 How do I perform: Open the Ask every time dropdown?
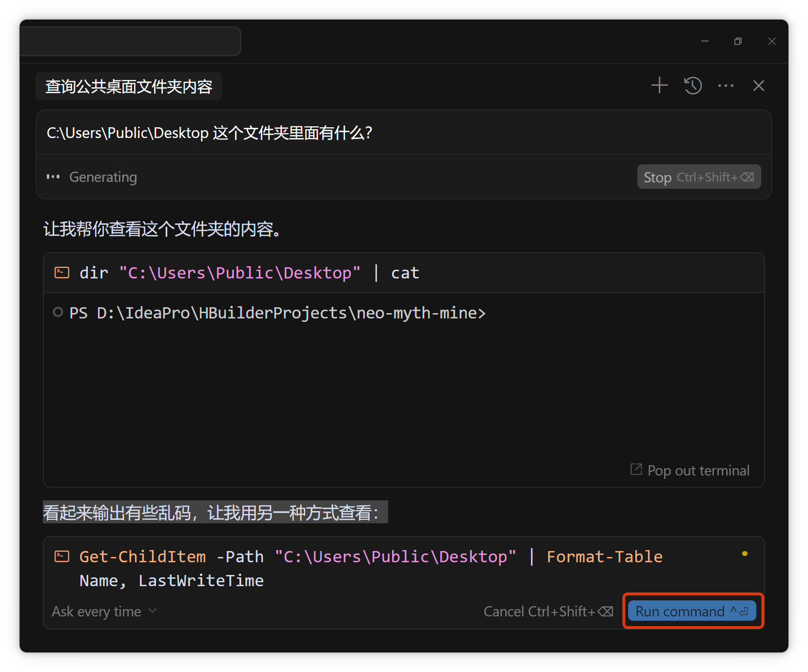[104, 612]
